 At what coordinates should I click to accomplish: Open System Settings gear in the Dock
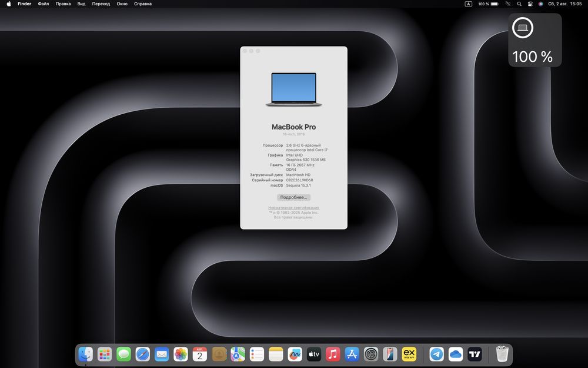(x=371, y=354)
